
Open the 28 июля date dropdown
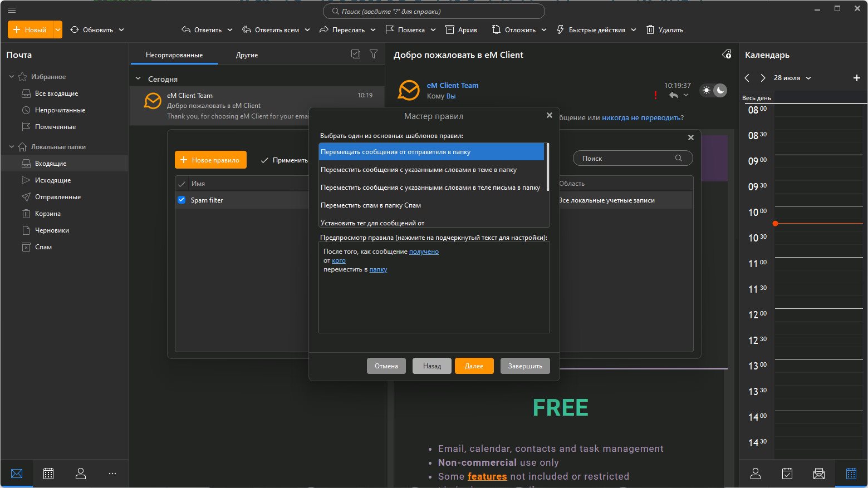pyautogui.click(x=792, y=78)
